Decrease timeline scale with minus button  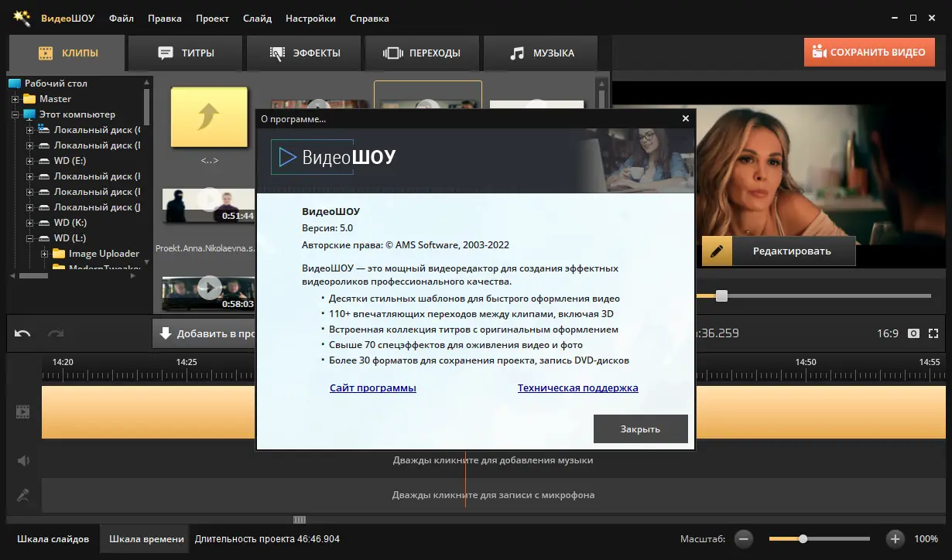pyautogui.click(x=744, y=538)
